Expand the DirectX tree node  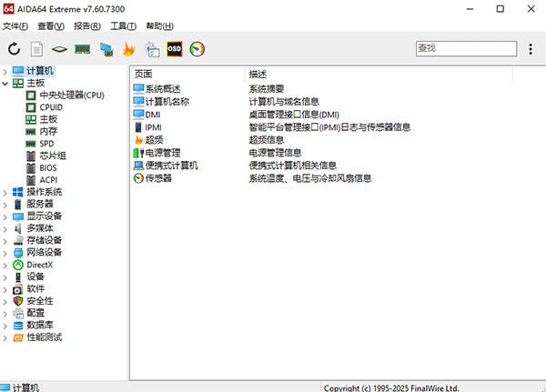point(5,266)
